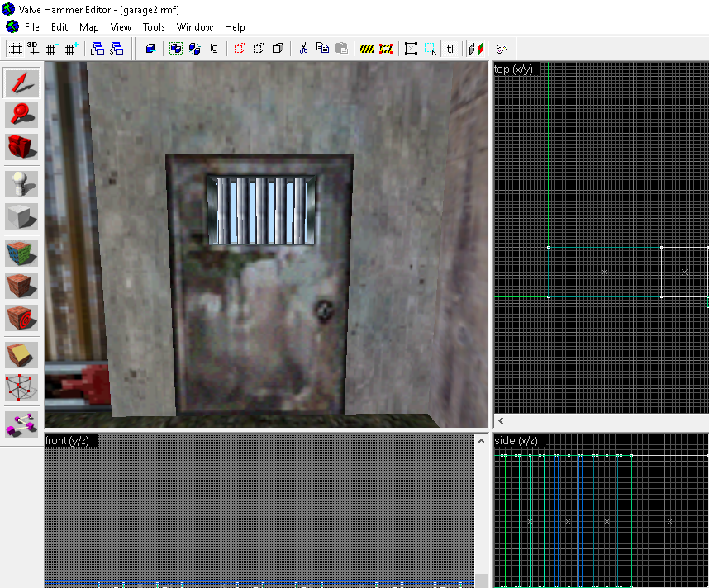Activate the Vertex Manipulation tool
Screen dimensions: 709x588
click(21, 386)
